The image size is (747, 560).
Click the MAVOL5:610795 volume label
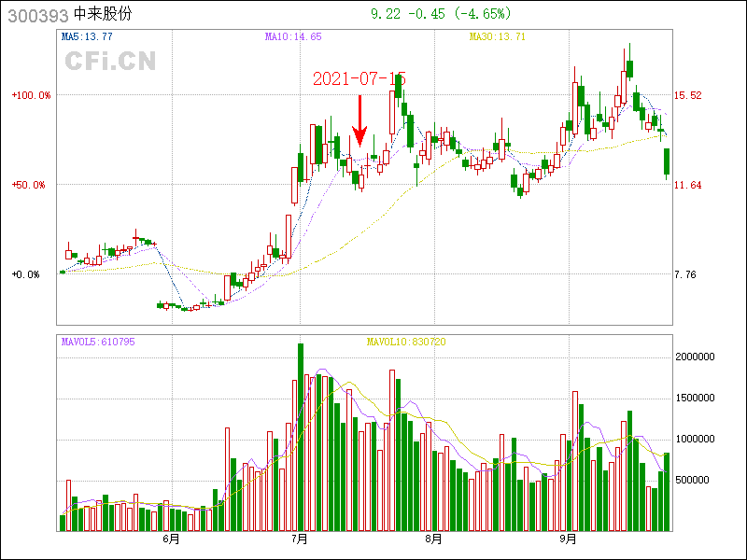tap(98, 342)
